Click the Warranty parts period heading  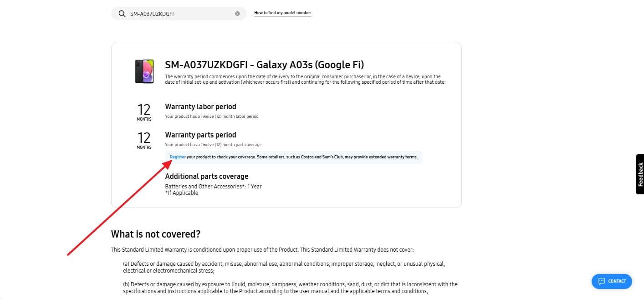200,135
